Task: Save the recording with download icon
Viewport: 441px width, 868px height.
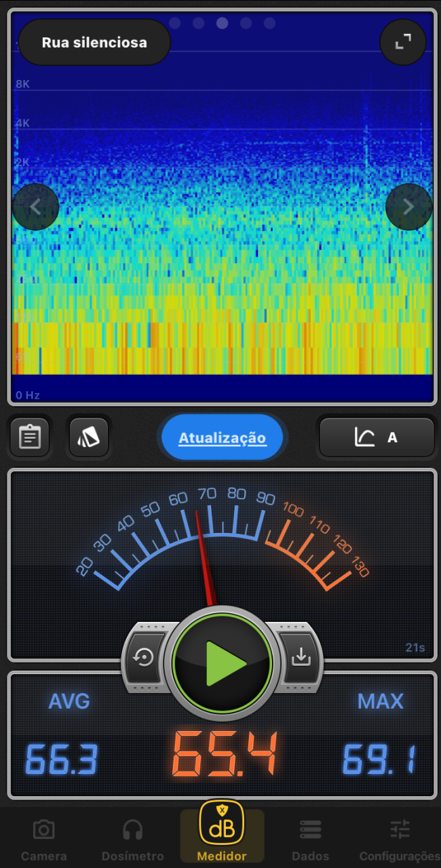Action: click(x=299, y=657)
